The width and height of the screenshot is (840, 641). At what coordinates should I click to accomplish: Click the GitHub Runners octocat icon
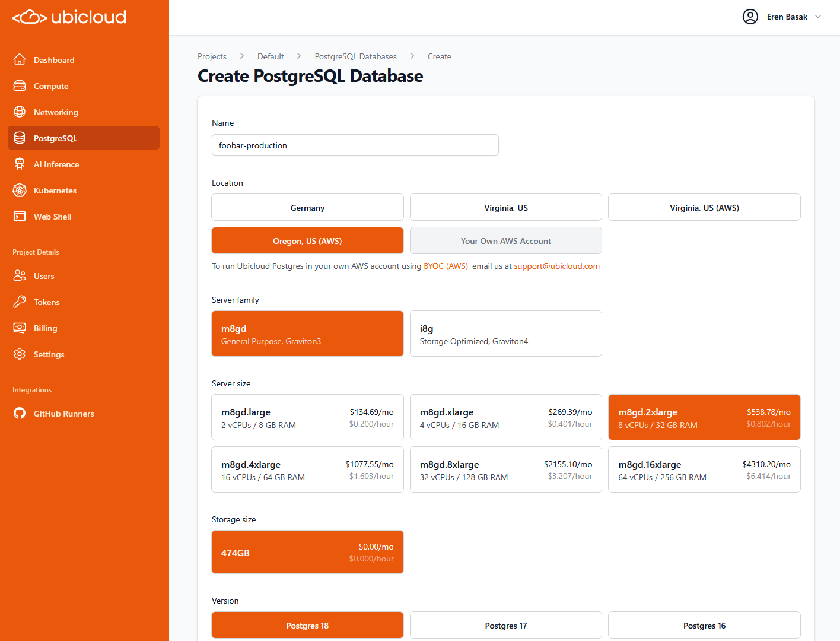pos(20,414)
